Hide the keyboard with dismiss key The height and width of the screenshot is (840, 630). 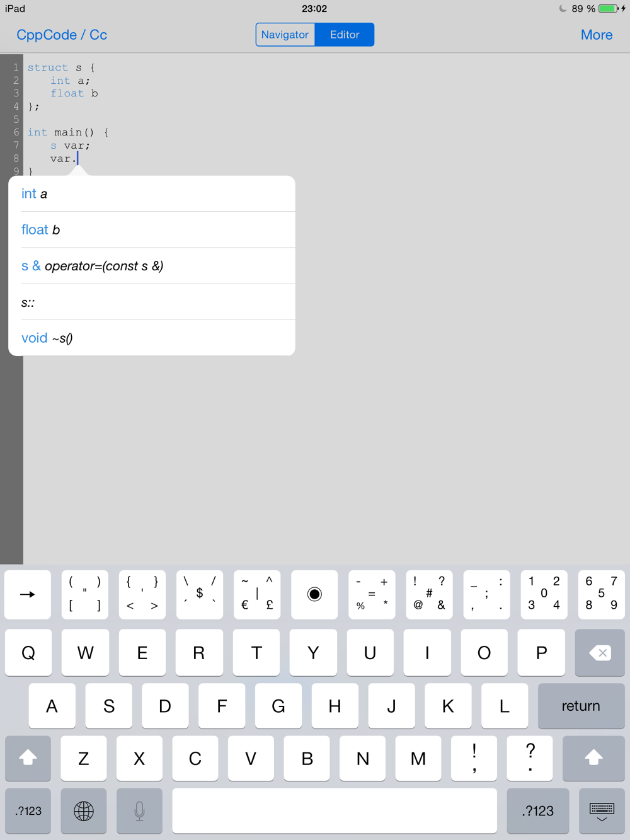coord(602,811)
